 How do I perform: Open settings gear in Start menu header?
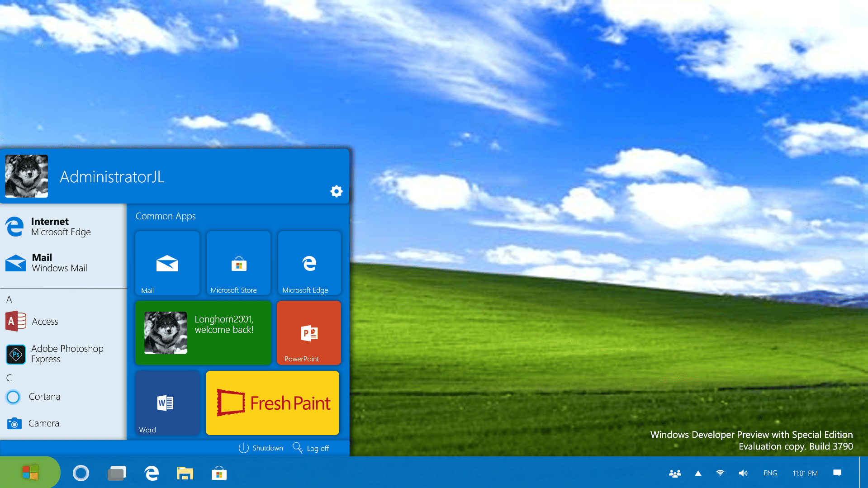tap(336, 191)
